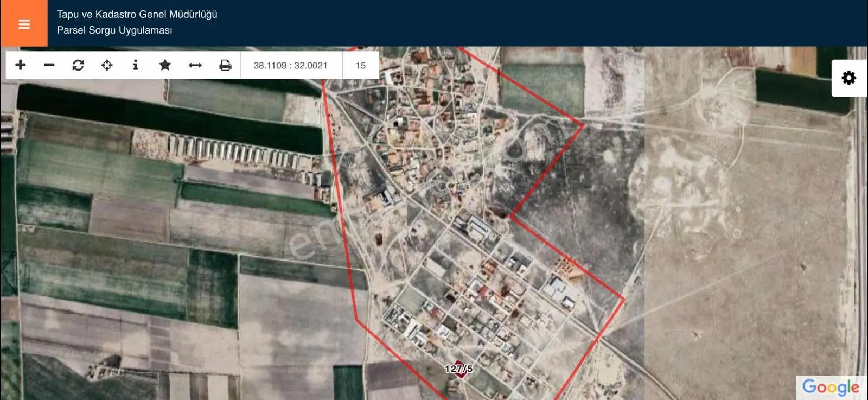Select the distance measure arrow tool
Image resolution: width=868 pixels, height=400 pixels.
195,65
